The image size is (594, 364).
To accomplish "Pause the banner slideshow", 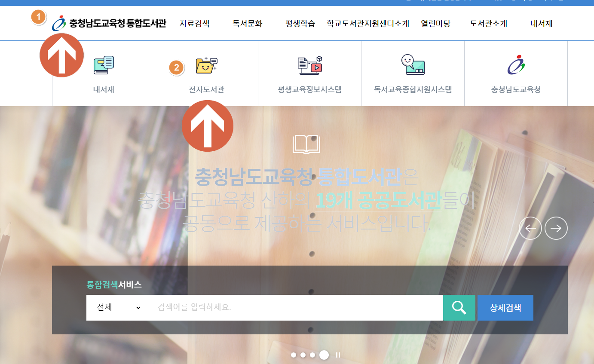I will coord(338,355).
